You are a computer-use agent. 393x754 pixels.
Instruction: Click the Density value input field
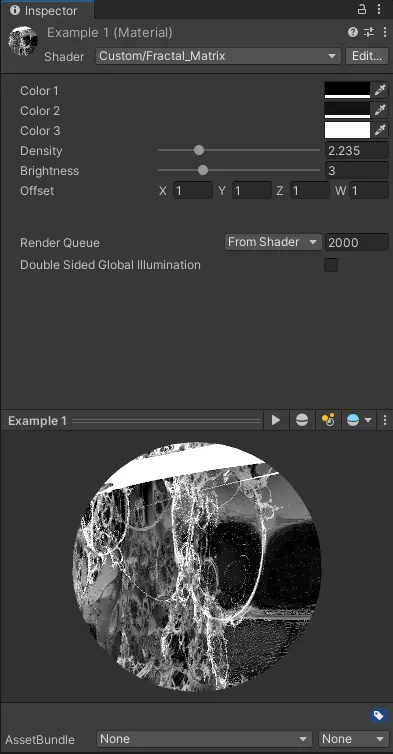click(356, 151)
